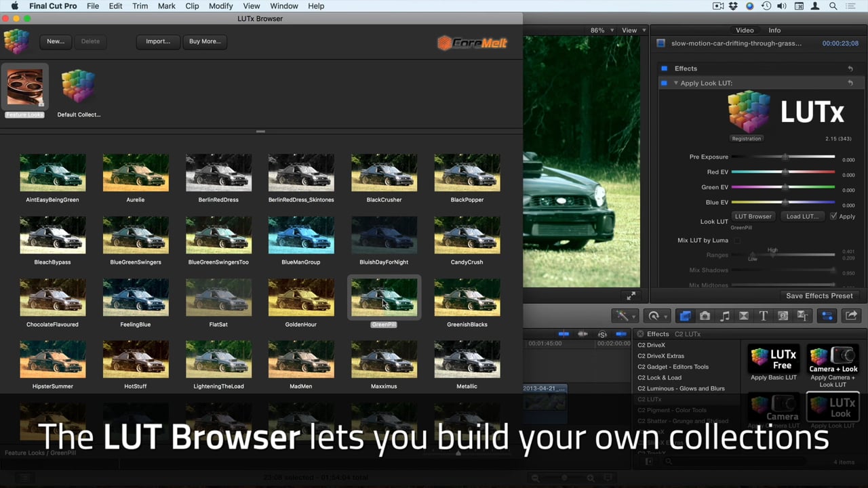The height and width of the screenshot is (488, 868).
Task: Uncheck the Apply checkbox for Look LUT
Action: tap(833, 216)
